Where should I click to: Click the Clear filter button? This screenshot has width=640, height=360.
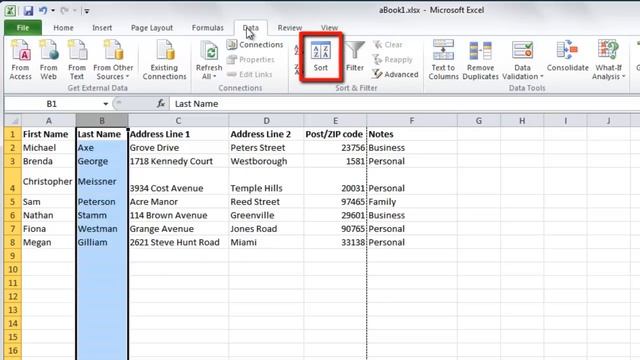point(388,44)
